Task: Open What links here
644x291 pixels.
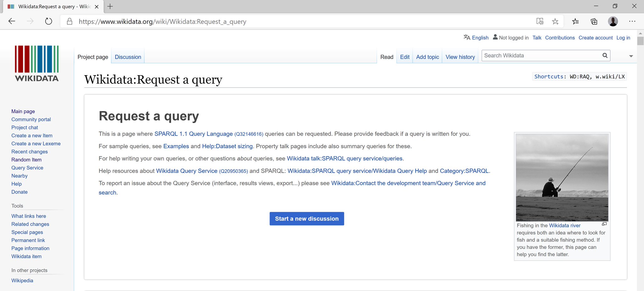Action: pyautogui.click(x=29, y=216)
